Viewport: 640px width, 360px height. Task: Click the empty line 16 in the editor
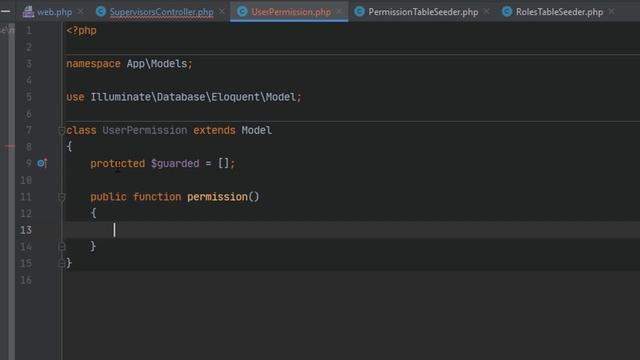tap(351, 280)
